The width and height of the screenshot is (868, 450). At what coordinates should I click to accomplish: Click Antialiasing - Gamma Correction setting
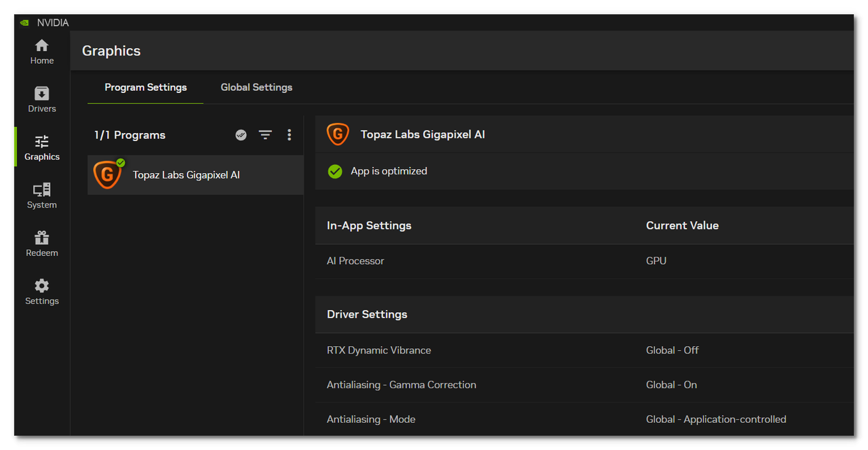click(401, 385)
